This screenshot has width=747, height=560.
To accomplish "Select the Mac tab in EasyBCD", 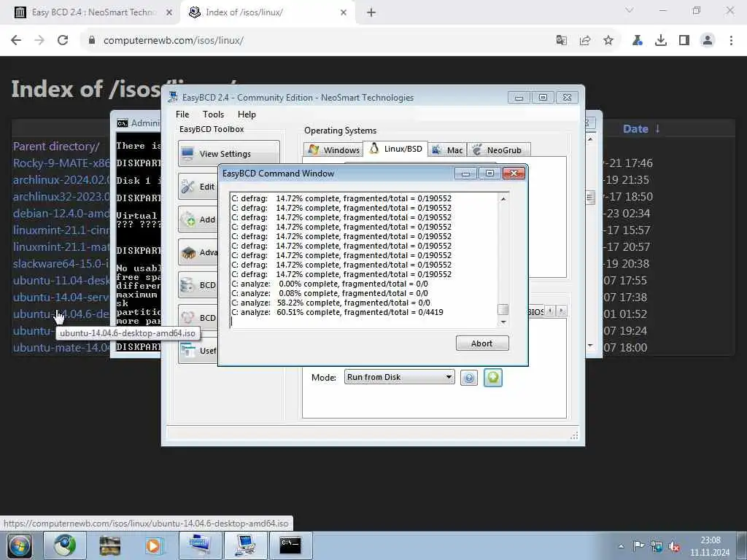I will tap(447, 150).
